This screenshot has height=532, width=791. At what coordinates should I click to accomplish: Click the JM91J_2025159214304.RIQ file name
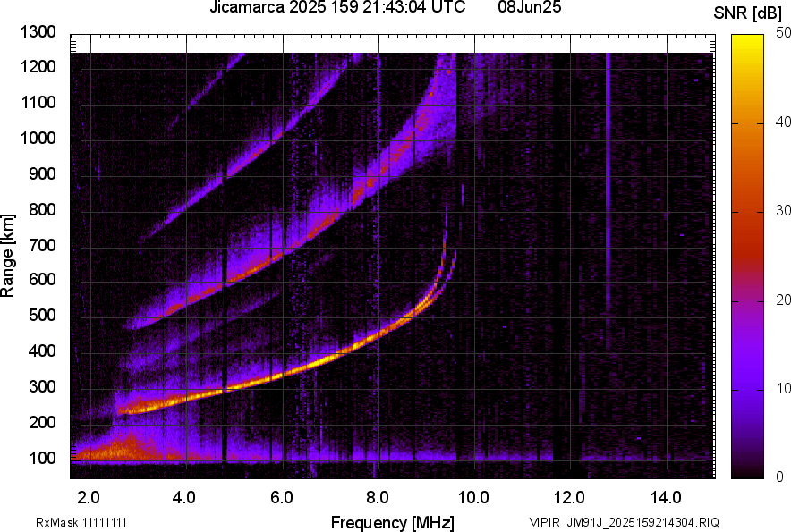[642, 522]
